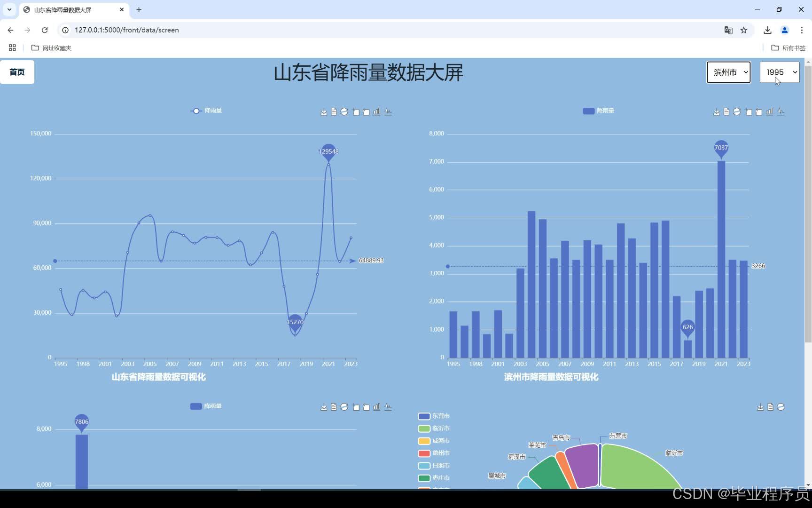812x508 pixels.
Task: Toggle 枣庄市 in pie chart legend
Action: click(434, 478)
